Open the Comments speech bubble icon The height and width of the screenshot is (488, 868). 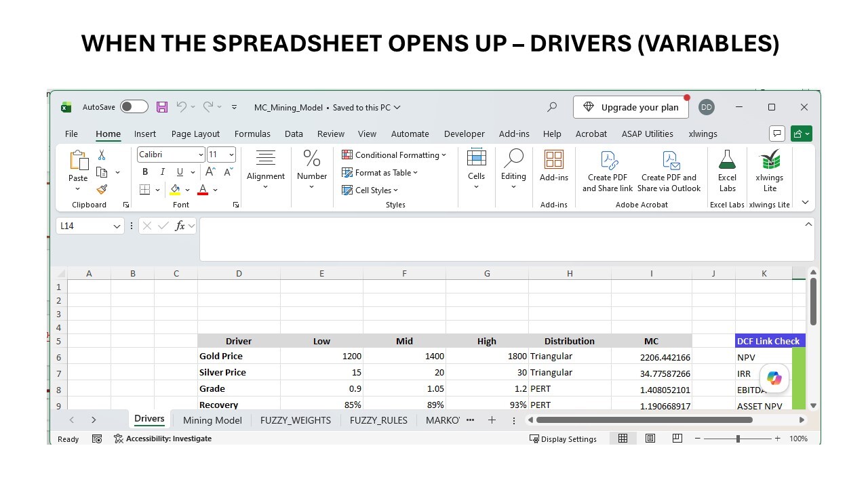point(777,134)
